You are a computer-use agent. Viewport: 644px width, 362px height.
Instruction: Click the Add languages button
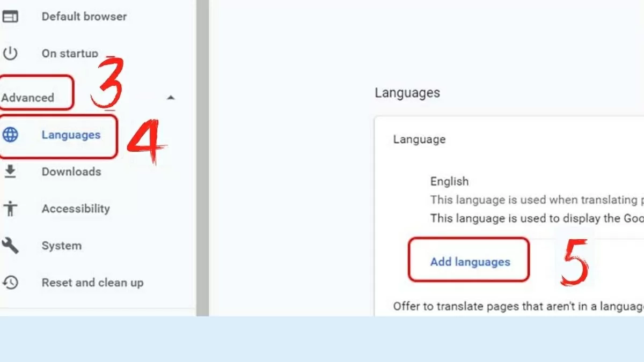pos(470,262)
